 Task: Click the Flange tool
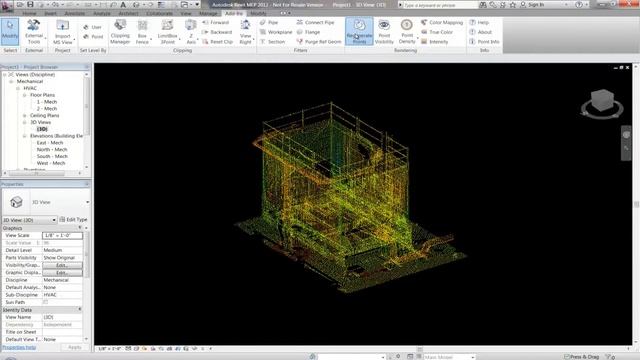point(308,32)
